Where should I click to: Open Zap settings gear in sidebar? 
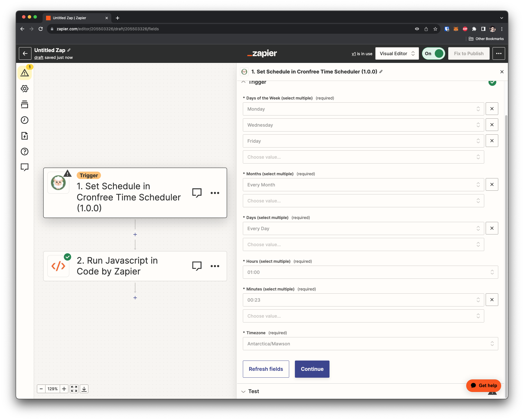(x=25, y=89)
